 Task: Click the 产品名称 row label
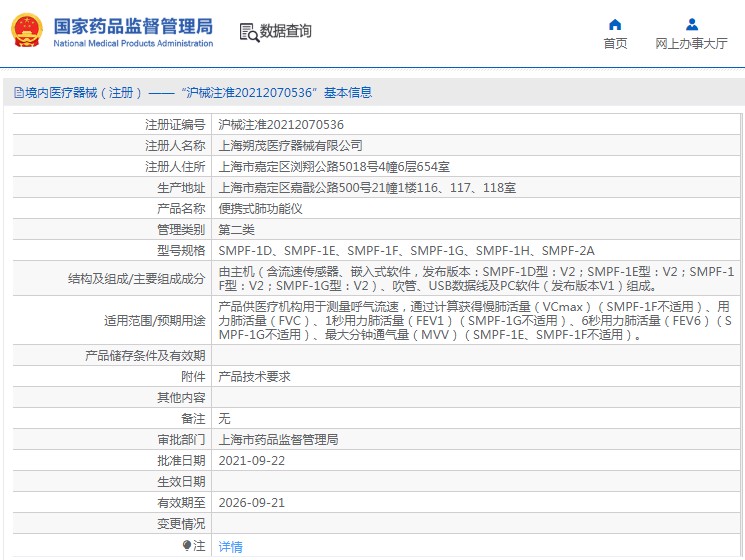pyautogui.click(x=181, y=209)
